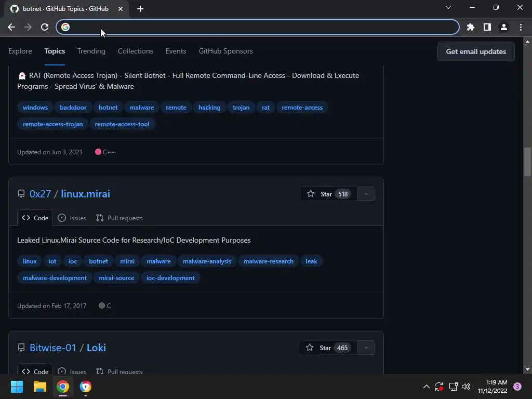This screenshot has width=532, height=399.
Task: Open the extensions puzzle icon
Action: coord(471,27)
